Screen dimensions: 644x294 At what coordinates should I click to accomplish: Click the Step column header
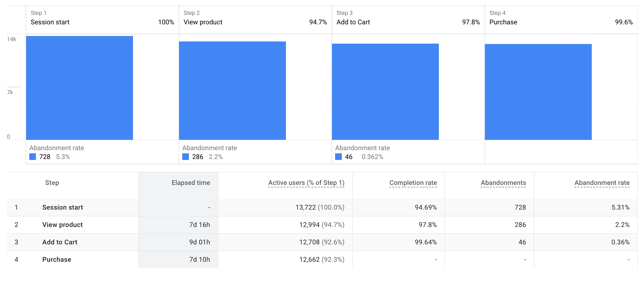click(x=52, y=183)
